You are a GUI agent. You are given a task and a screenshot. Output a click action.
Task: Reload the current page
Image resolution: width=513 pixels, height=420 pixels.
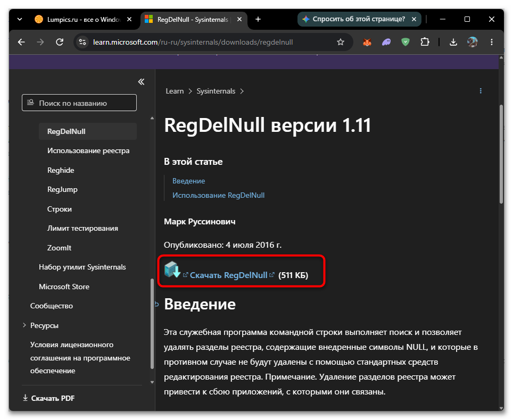coord(60,42)
